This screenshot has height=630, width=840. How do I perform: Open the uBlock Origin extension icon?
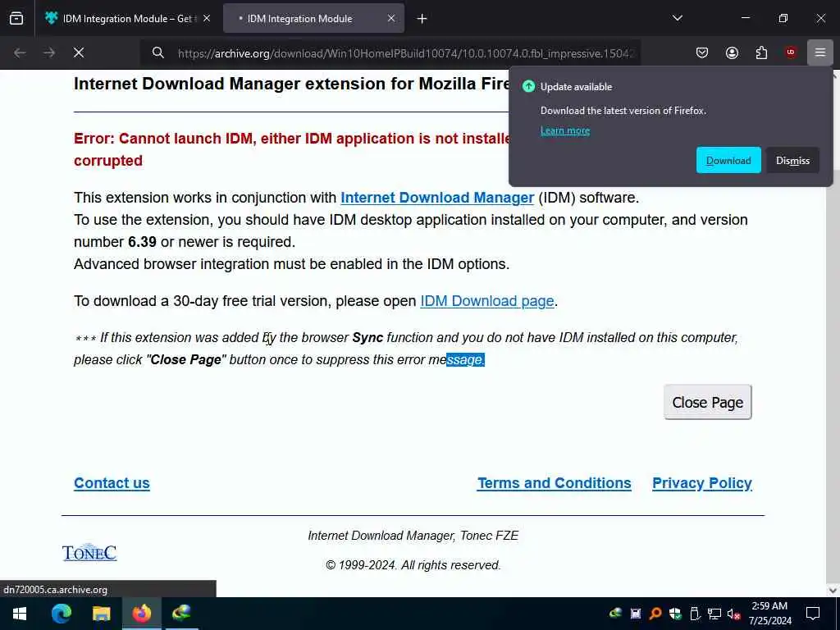pyautogui.click(x=791, y=52)
